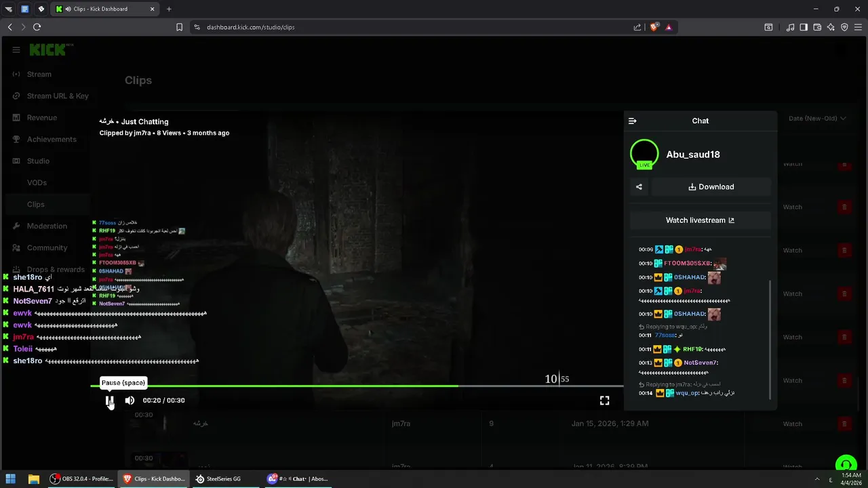This screenshot has width=868, height=488.
Task: Reload the Kick dashboard page
Action: click(x=37, y=27)
